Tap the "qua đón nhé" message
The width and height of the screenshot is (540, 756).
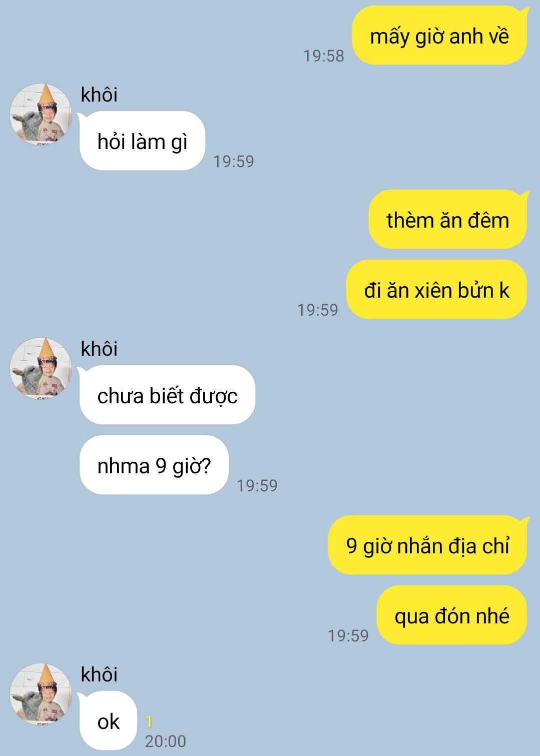pos(452,615)
